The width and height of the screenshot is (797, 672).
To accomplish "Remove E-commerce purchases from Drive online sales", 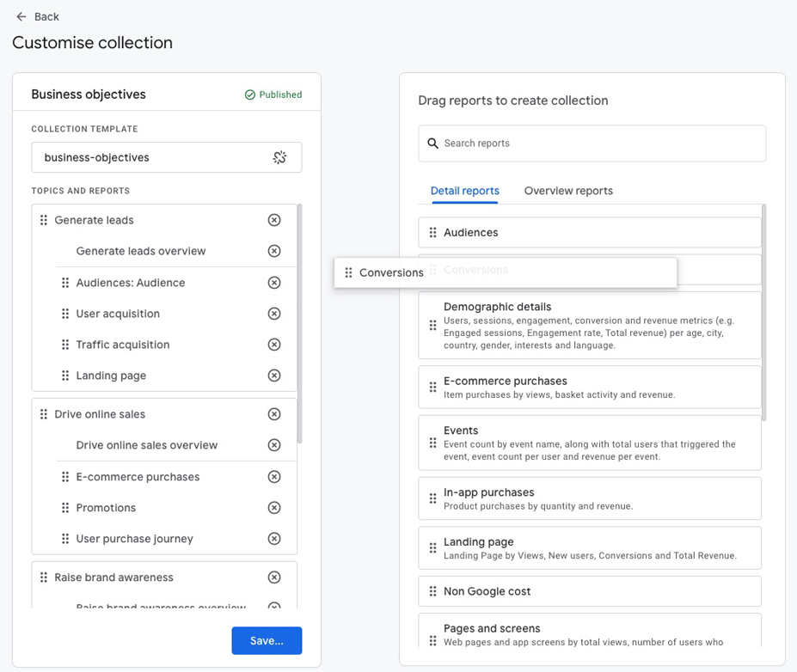I will pos(274,476).
